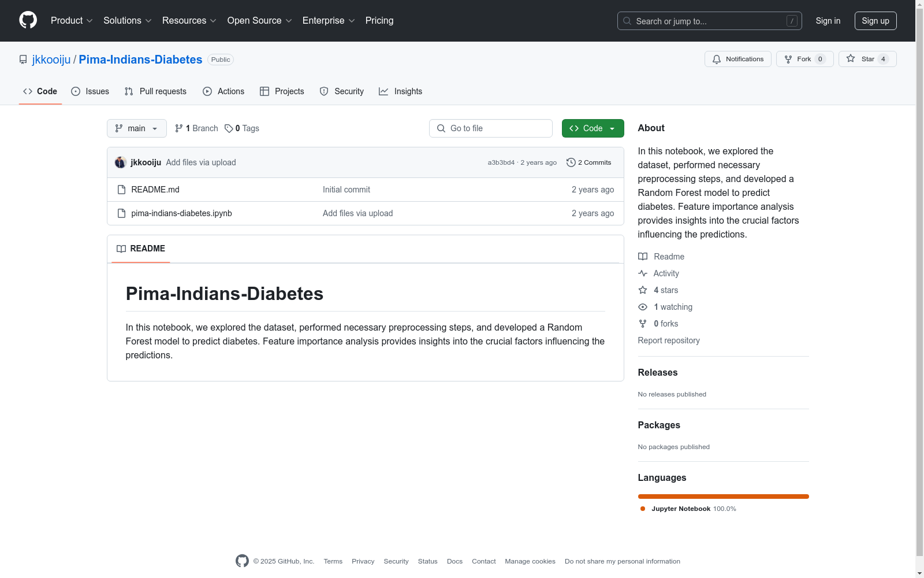The width and height of the screenshot is (924, 578).
Task: Open the Code tab
Action: pos(40,91)
